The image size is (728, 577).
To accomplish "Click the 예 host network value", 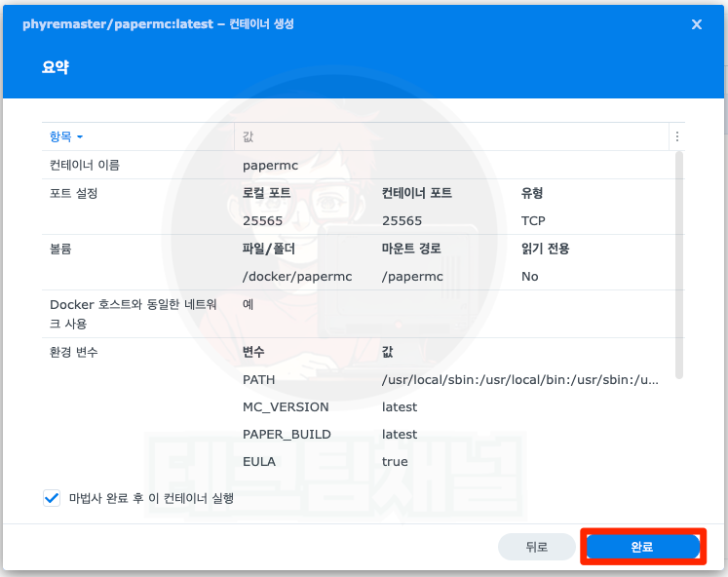I will 248,304.
